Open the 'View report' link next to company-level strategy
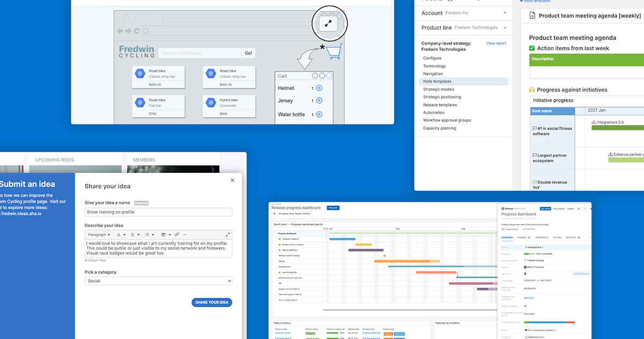The width and height of the screenshot is (644, 339). point(496,43)
